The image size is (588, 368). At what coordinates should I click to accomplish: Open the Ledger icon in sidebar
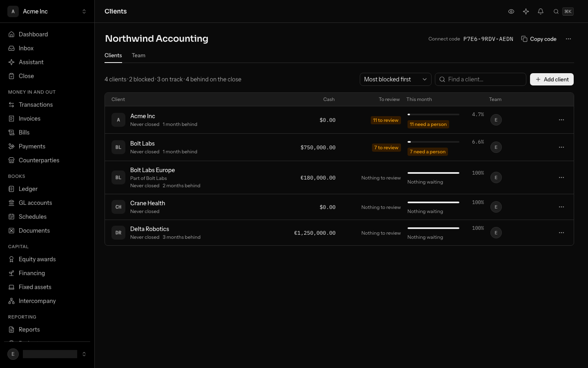[11, 189]
